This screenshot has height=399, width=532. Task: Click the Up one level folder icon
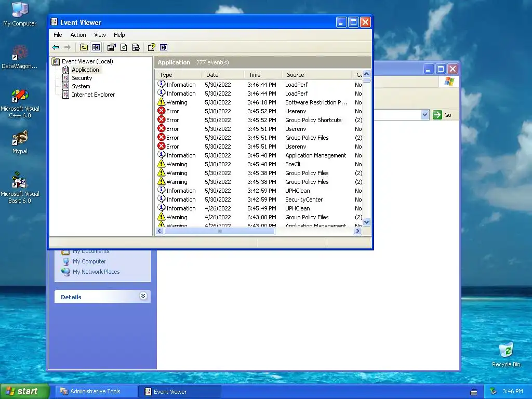84,47
